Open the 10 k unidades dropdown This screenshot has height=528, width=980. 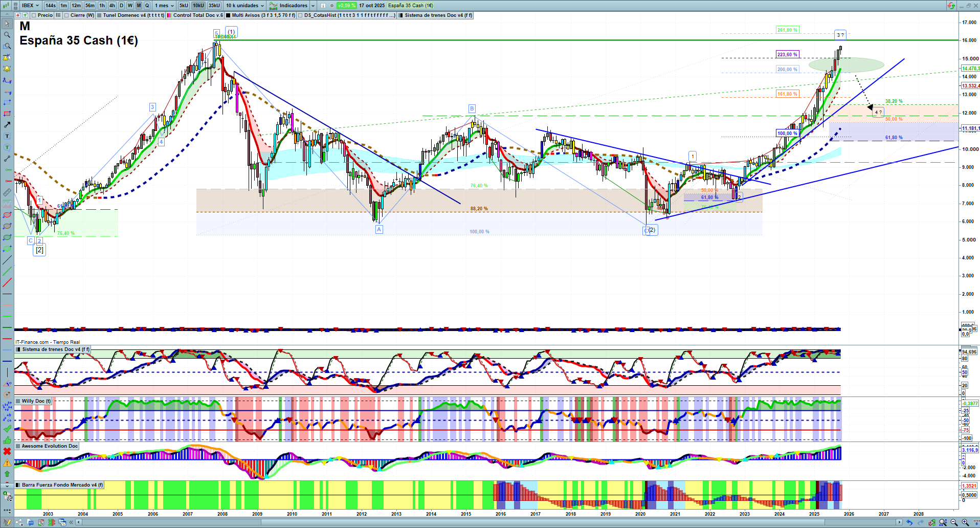click(x=245, y=6)
